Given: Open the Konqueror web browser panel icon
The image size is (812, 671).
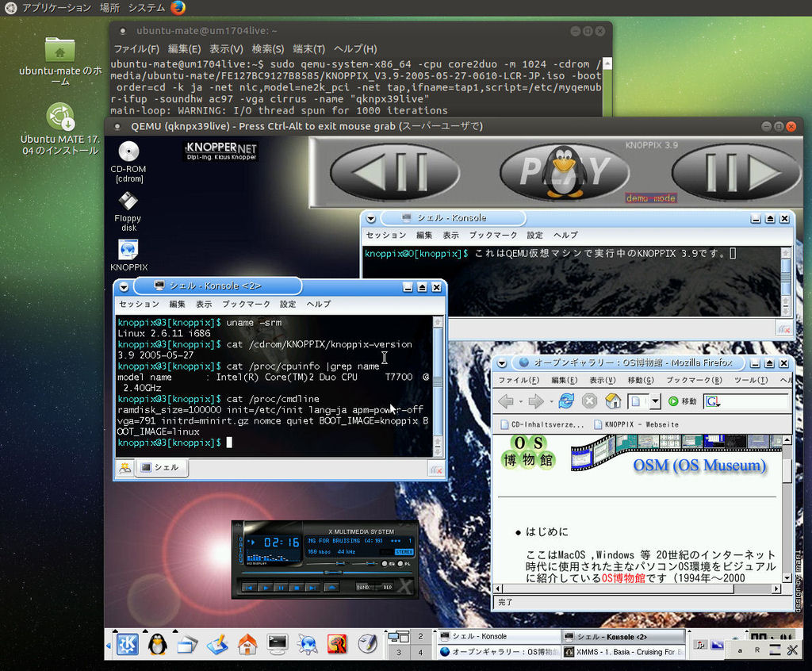Looking at the screenshot, I should tap(307, 645).
